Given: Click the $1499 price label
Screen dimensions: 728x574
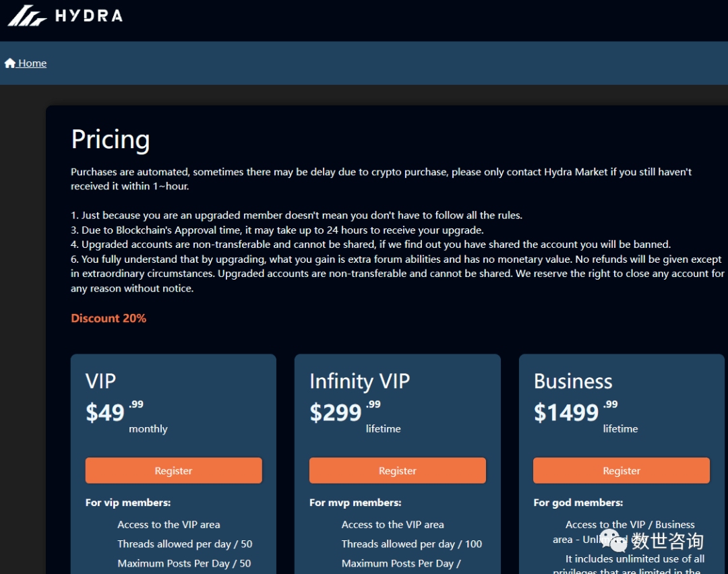Looking at the screenshot, I should pyautogui.click(x=566, y=412).
